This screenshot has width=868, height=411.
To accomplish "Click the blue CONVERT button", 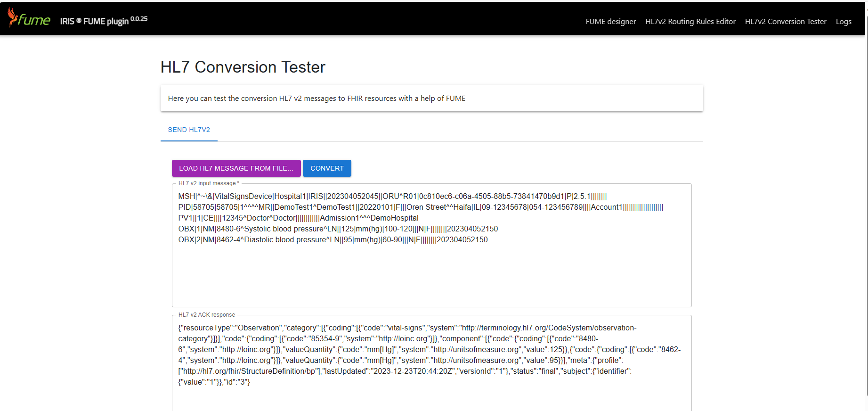I will click(327, 168).
